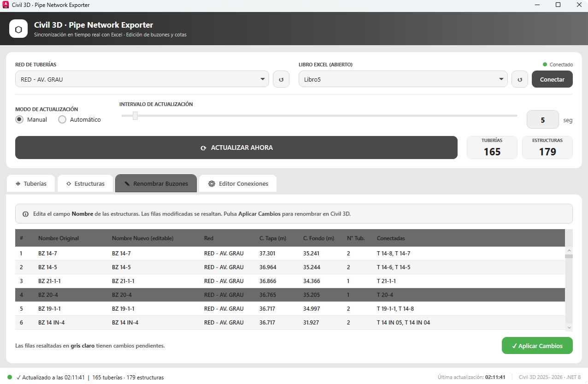Minimize the Pipe Network Exporter window
The image size is (588, 384).
[x=537, y=5]
